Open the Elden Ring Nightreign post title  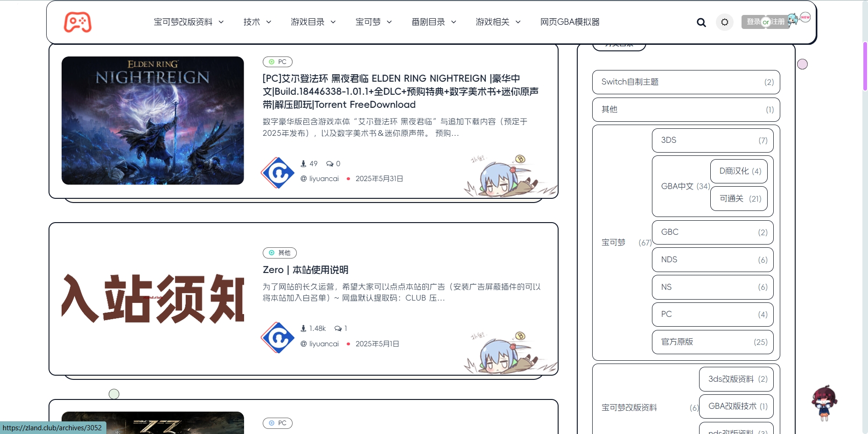click(400, 91)
